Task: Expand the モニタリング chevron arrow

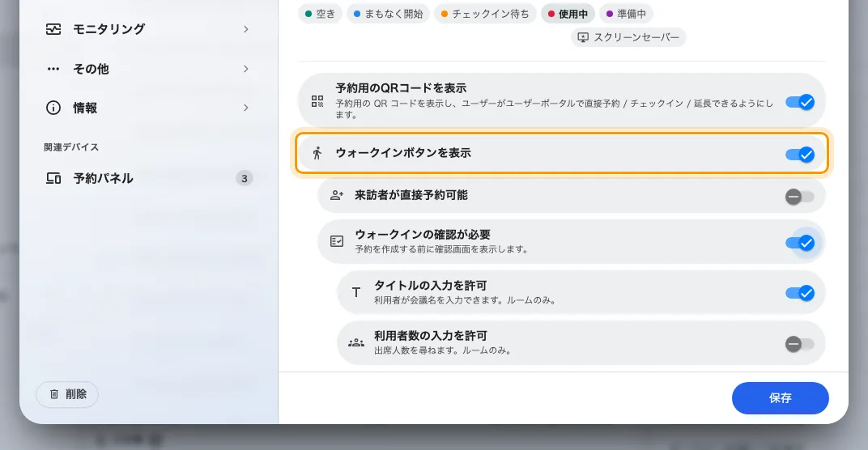Action: click(x=246, y=29)
